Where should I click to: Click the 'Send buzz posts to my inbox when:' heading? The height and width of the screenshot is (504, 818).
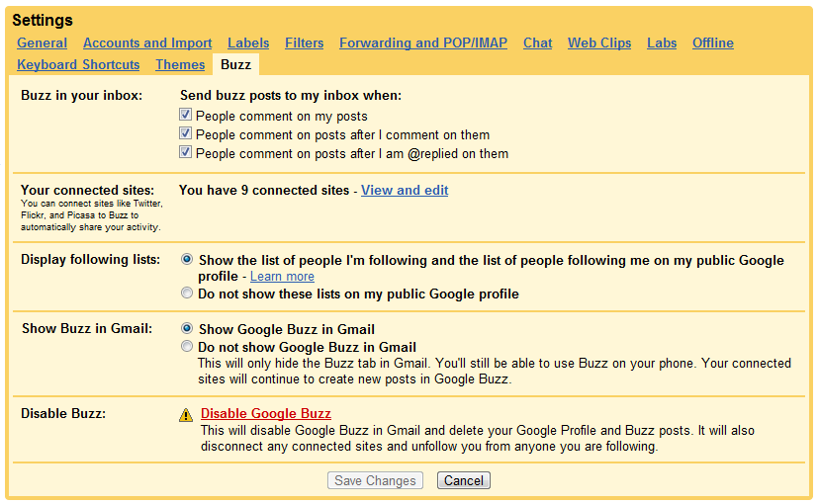(x=291, y=96)
